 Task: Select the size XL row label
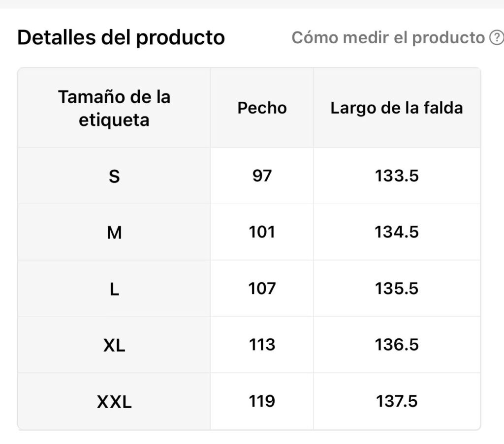pos(114,346)
